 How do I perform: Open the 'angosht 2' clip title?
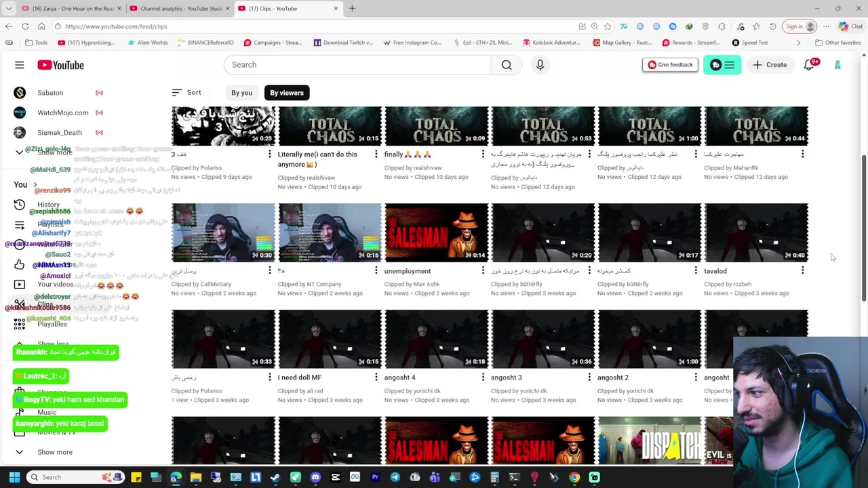[x=613, y=378]
